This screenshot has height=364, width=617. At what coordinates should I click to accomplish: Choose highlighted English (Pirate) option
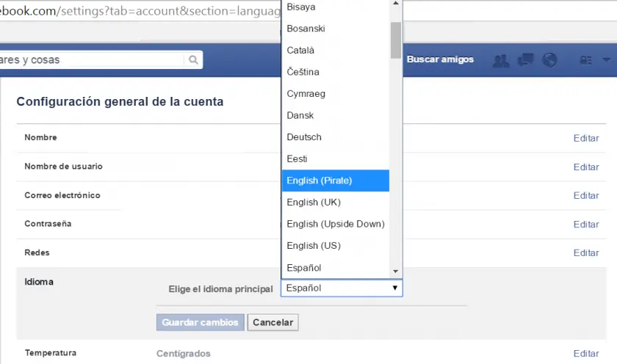335,181
